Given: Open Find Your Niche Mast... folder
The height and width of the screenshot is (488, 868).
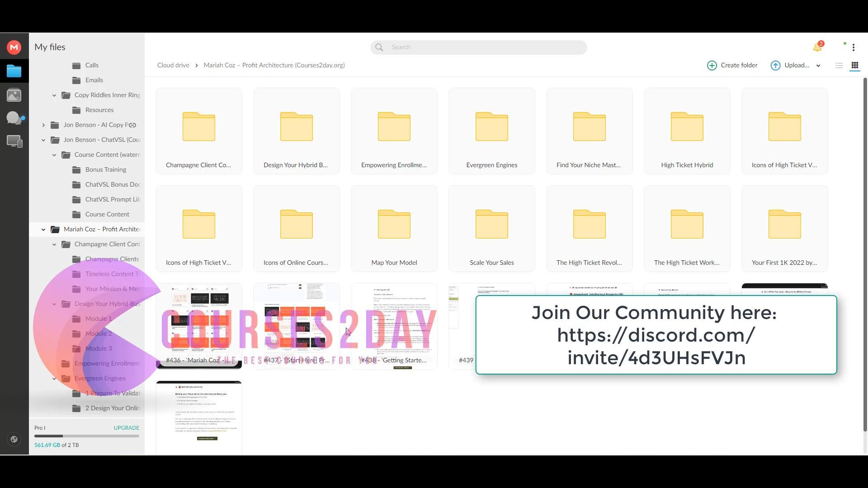Looking at the screenshot, I should click(590, 131).
